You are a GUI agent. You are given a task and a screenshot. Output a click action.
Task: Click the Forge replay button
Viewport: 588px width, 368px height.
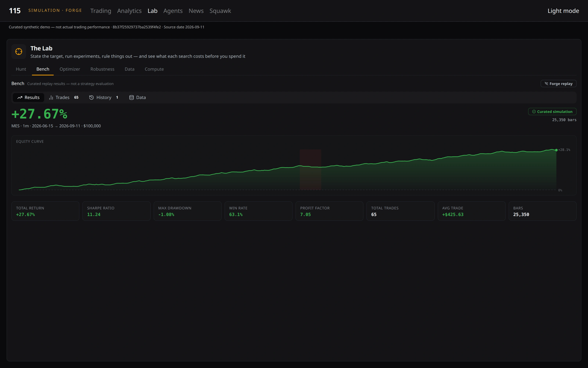558,84
